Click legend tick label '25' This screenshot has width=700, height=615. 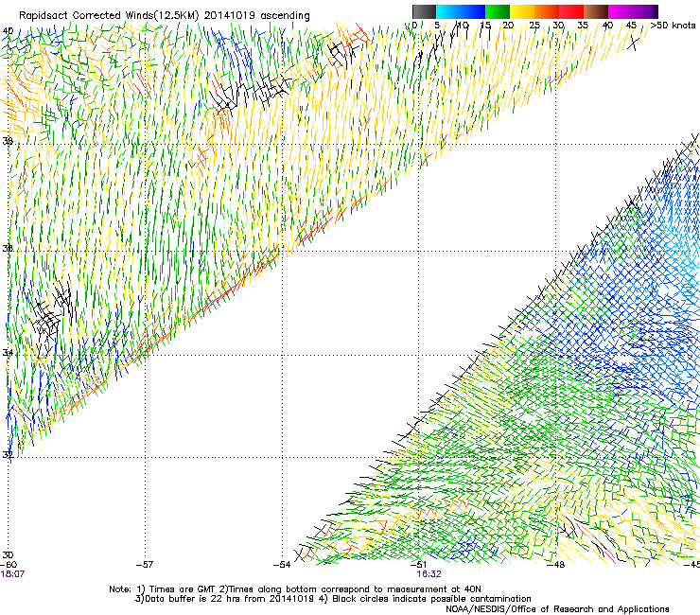(x=534, y=26)
